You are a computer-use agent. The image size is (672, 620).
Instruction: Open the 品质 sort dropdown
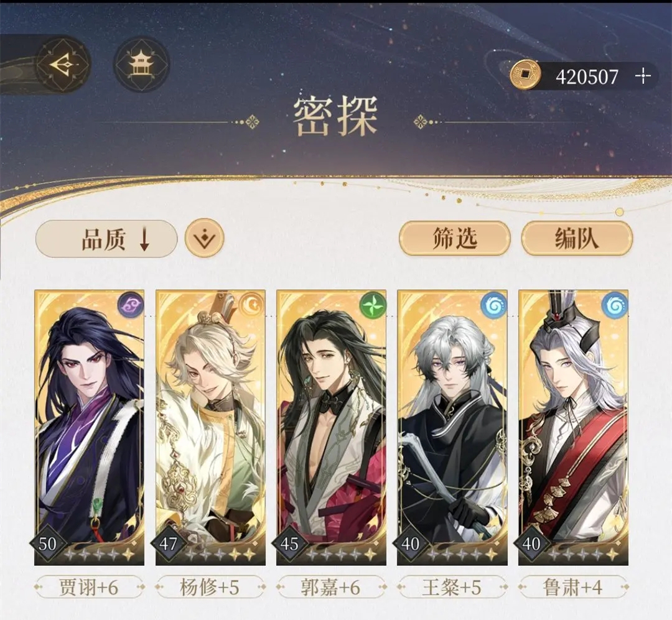click(106, 239)
